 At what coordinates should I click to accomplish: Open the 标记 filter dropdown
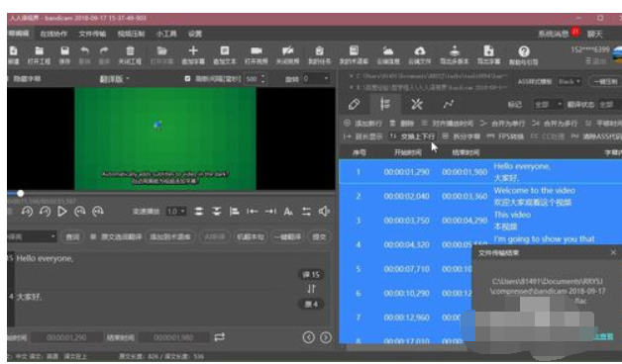point(548,105)
